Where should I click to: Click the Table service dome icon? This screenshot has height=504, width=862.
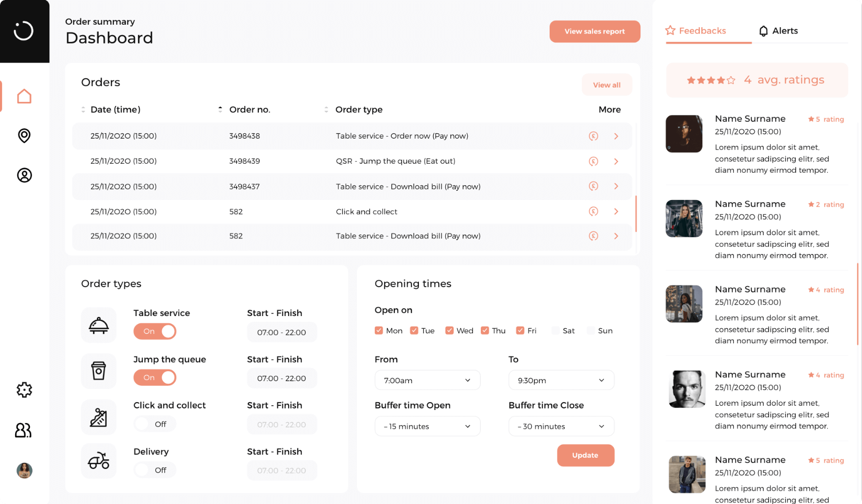[x=98, y=324]
